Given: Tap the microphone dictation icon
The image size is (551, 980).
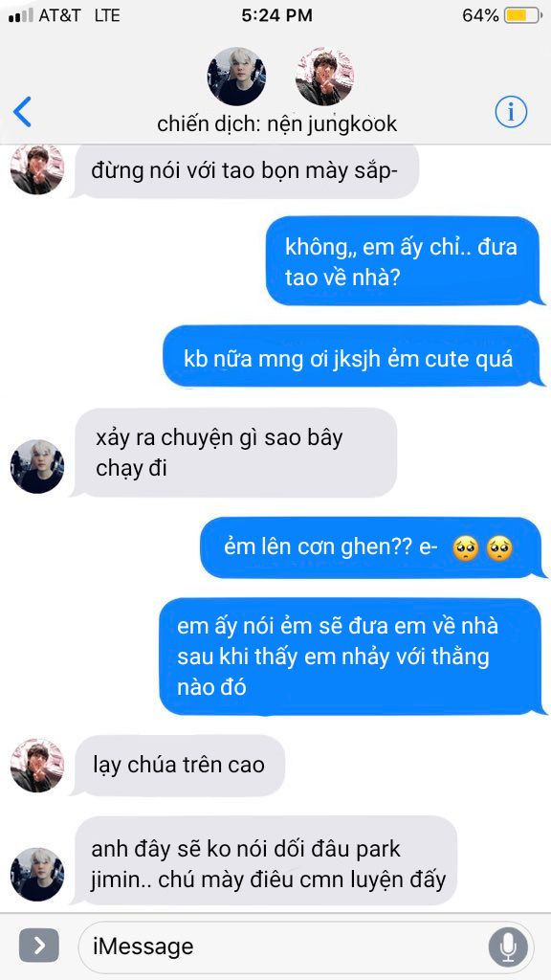Looking at the screenshot, I should pyautogui.click(x=508, y=946).
